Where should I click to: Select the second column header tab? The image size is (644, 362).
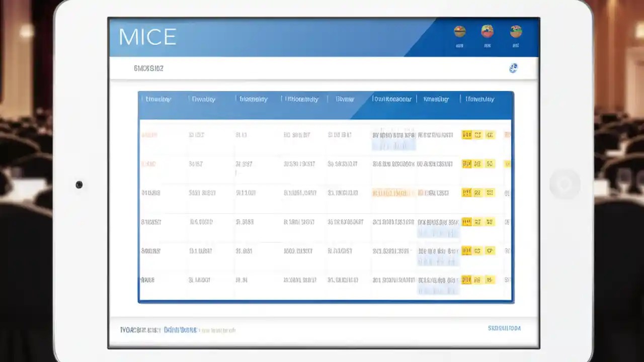point(203,99)
